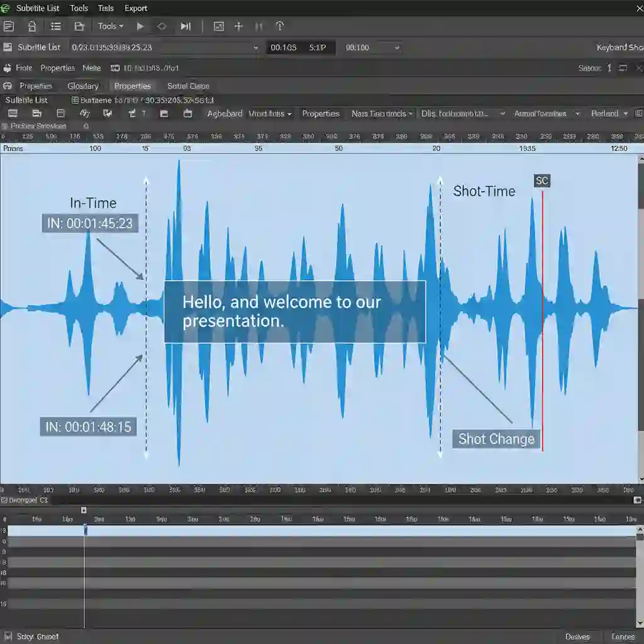Open the New Subtitle document icon

(x=9, y=26)
